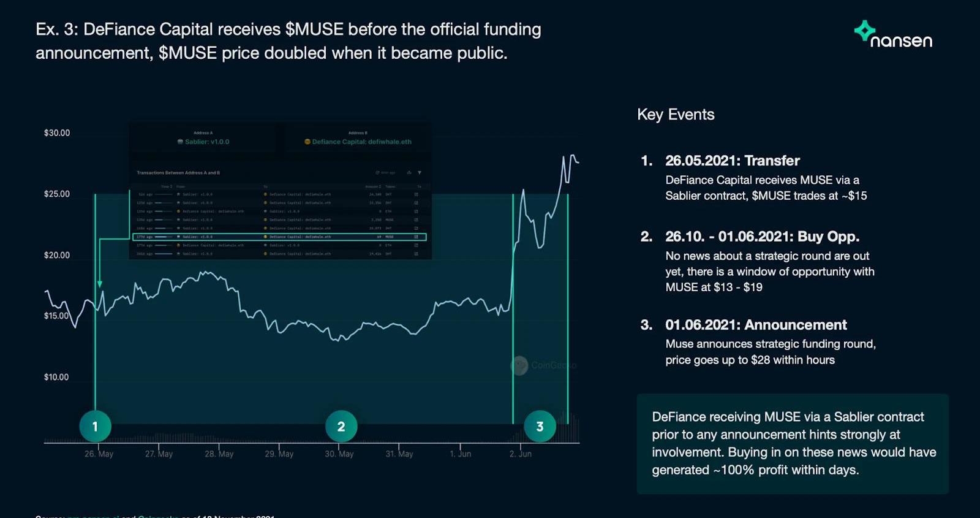Click the "30. May" date axis label
This screenshot has width=980, height=518.
(339, 454)
